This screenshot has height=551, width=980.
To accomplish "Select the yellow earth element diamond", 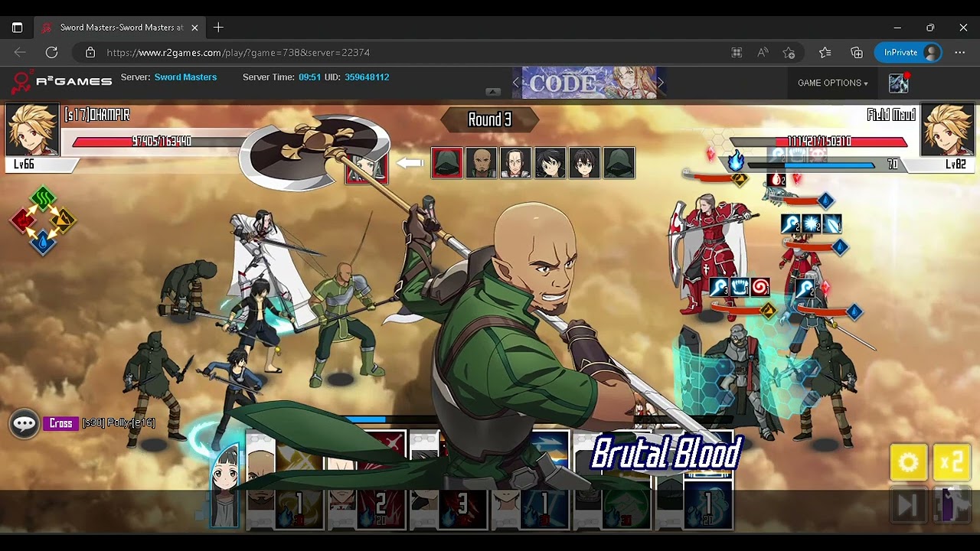I will [64, 220].
